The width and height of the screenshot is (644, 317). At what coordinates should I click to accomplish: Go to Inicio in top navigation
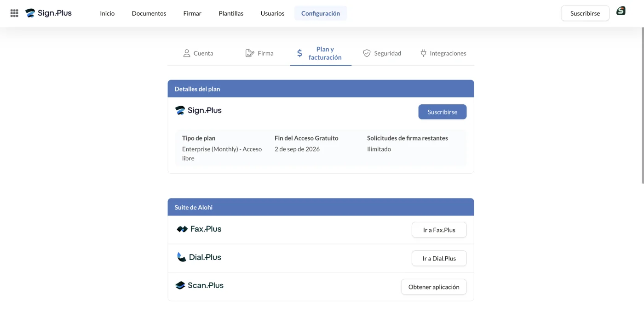pyautogui.click(x=107, y=13)
